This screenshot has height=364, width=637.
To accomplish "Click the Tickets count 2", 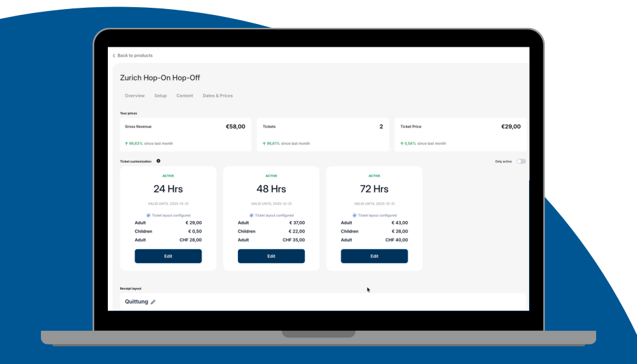I will click(381, 127).
